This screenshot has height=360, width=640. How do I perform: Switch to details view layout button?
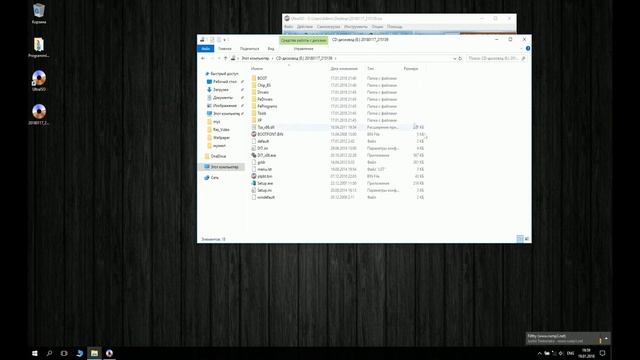(520, 239)
